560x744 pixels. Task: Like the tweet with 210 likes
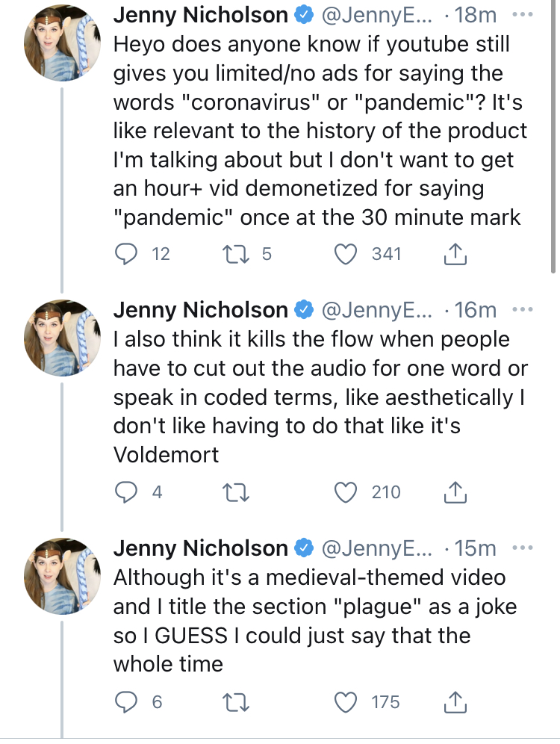pos(346,492)
